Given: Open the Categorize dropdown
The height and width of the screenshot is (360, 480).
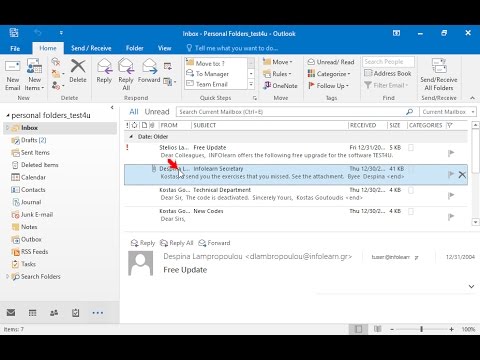Looking at the screenshot, I should coord(329,74).
